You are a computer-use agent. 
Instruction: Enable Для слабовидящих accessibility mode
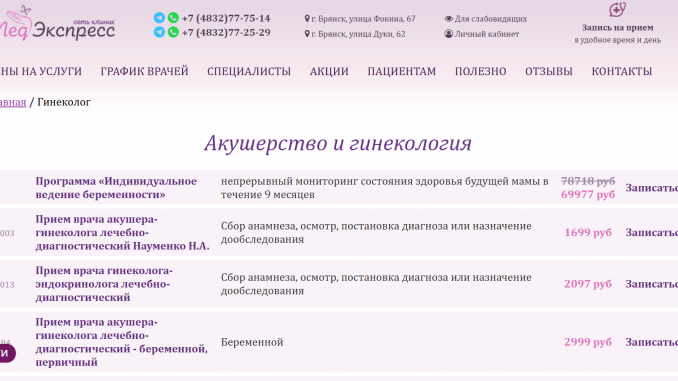(x=491, y=19)
